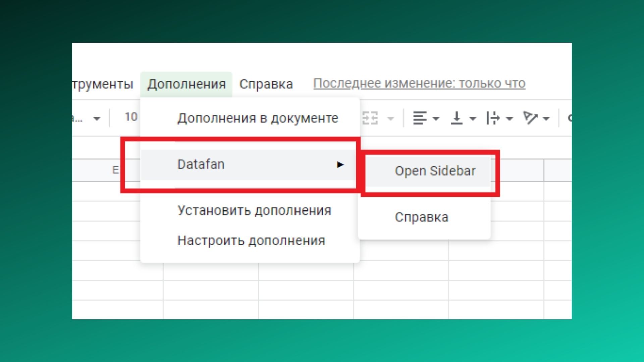Image resolution: width=644 pixels, height=362 pixels.
Task: Select Справка in the Datafan submenu
Action: point(425,217)
